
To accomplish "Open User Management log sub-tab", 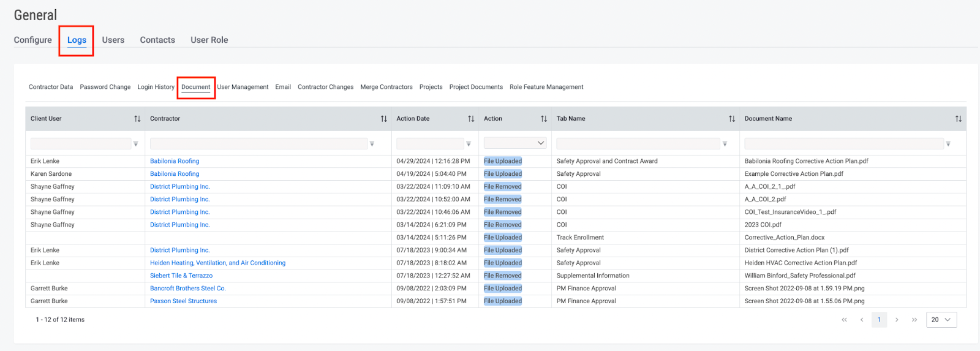I will click(x=243, y=87).
